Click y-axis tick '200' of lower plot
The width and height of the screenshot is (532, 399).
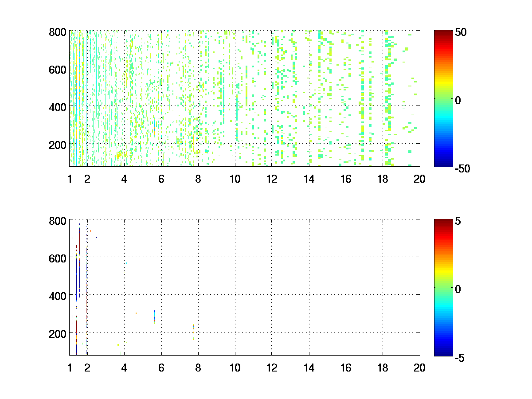[x=58, y=333]
